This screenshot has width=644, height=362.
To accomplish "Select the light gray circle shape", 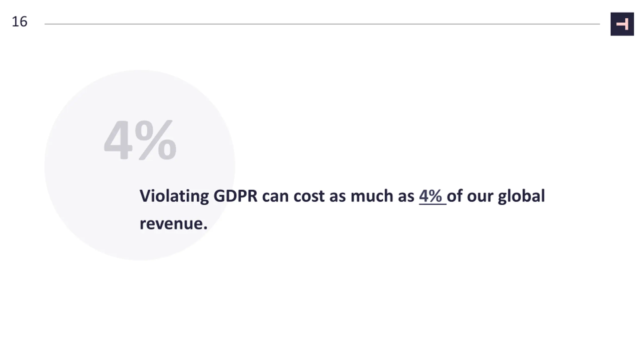I will (140, 165).
